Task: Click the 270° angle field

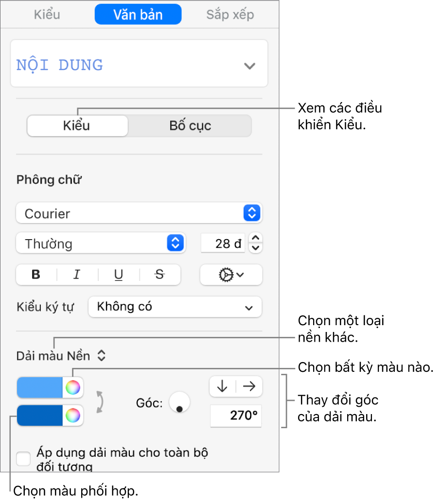Action: [x=236, y=416]
